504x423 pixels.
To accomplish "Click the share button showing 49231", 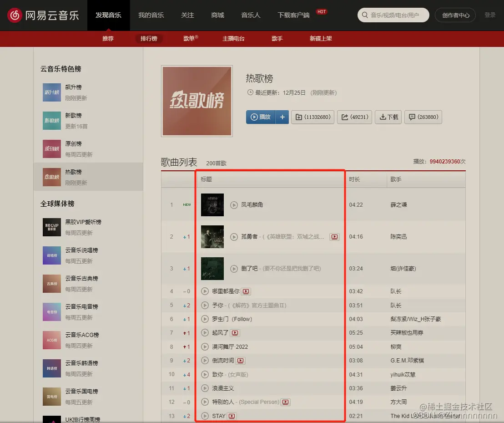I will pos(355,117).
